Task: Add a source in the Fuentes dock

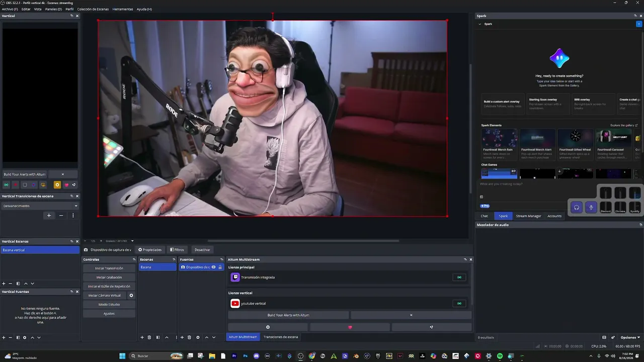Action: [x=182, y=337]
